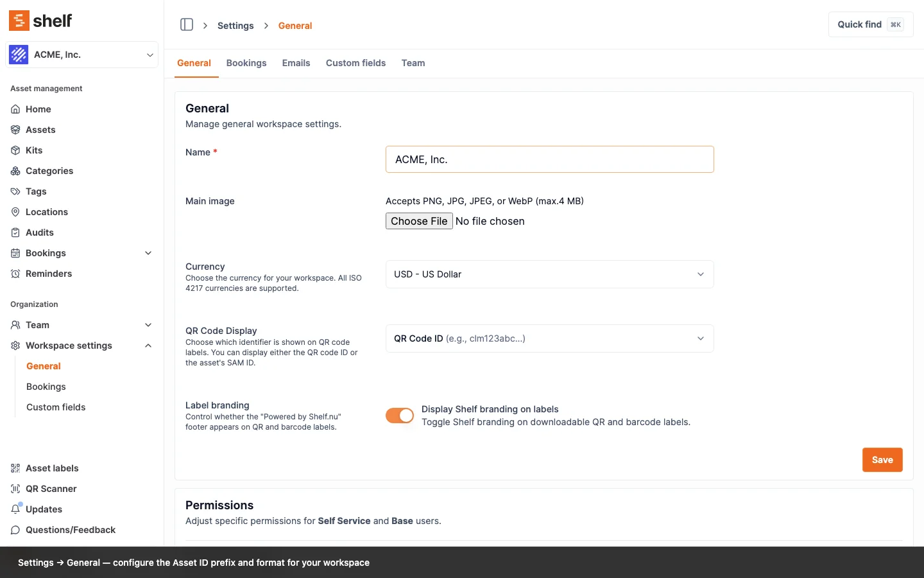Collapse the Workspace settings section
Image resolution: width=924 pixels, height=578 pixels.
point(148,346)
